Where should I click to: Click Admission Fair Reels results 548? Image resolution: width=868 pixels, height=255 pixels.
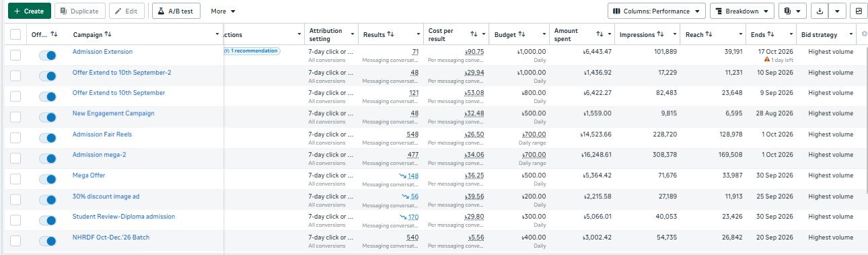pyautogui.click(x=412, y=135)
